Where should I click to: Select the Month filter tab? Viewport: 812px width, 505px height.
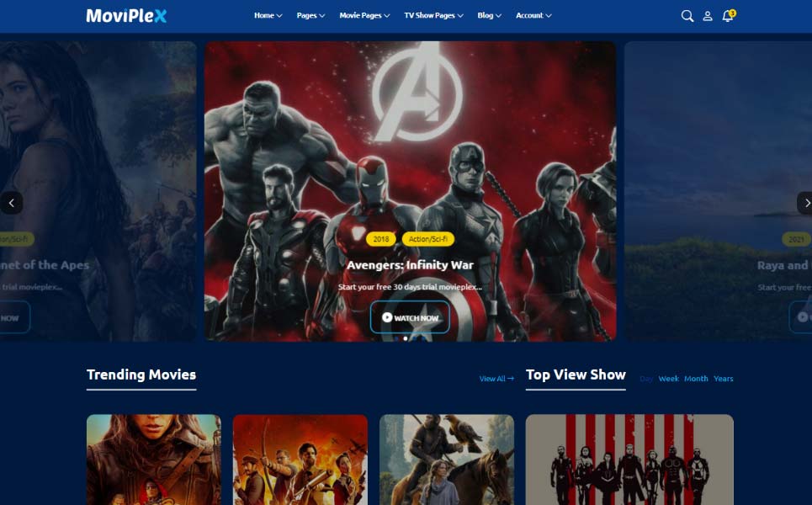[696, 379]
